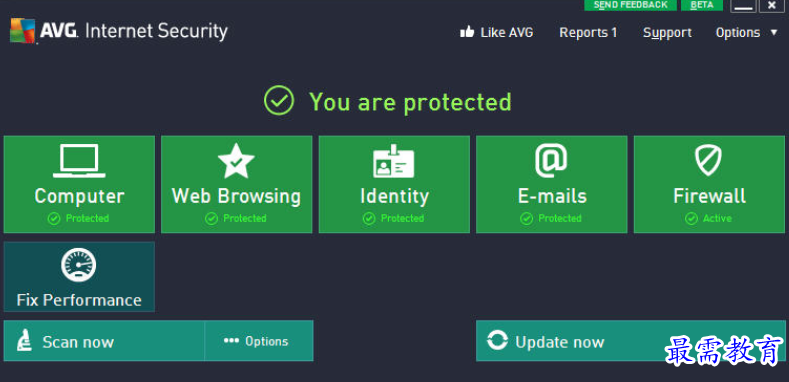
Task: Click the E-mails at-sign icon
Action: (551, 161)
